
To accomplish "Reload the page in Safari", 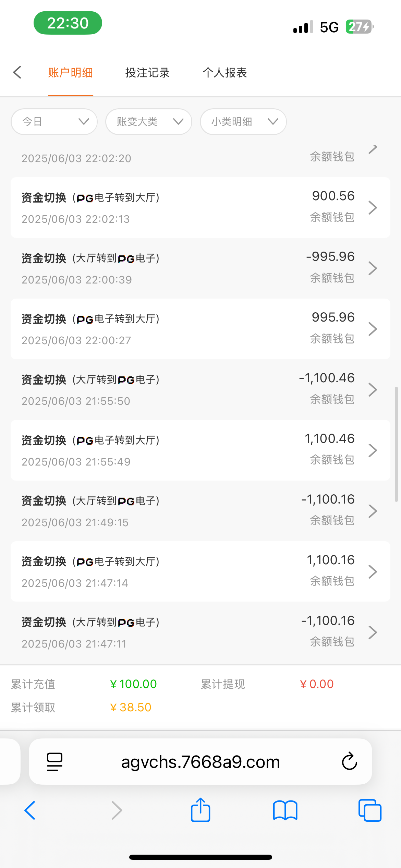I will 349,761.
